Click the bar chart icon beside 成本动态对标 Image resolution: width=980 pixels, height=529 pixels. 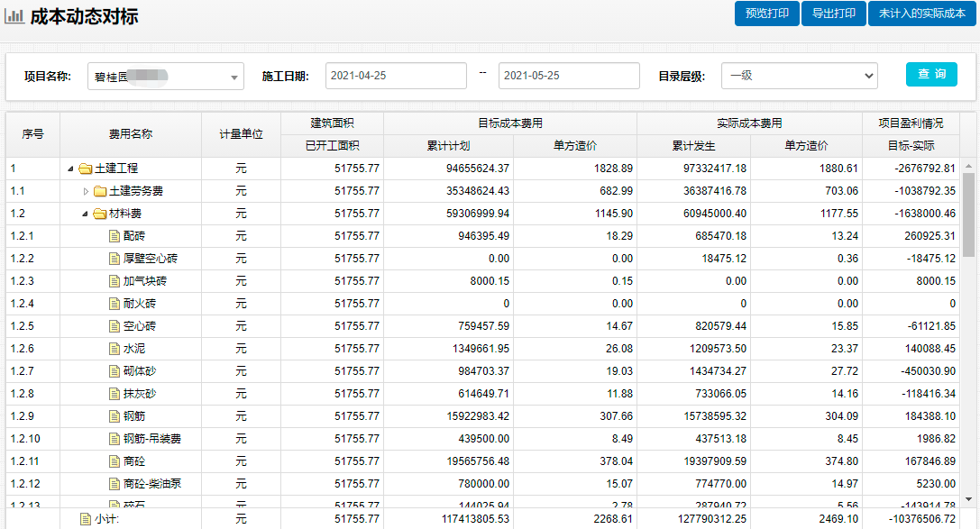click(x=14, y=16)
